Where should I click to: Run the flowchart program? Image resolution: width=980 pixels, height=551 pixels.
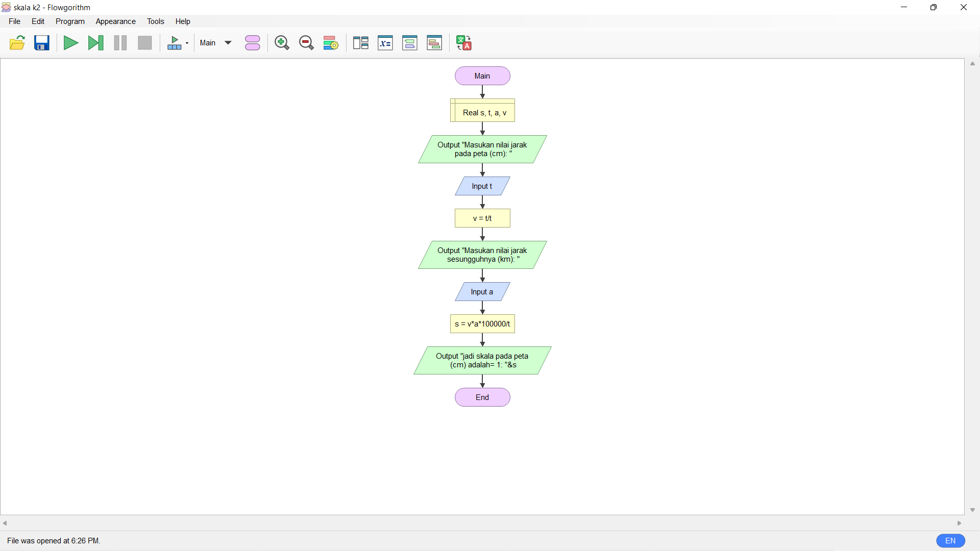[70, 43]
